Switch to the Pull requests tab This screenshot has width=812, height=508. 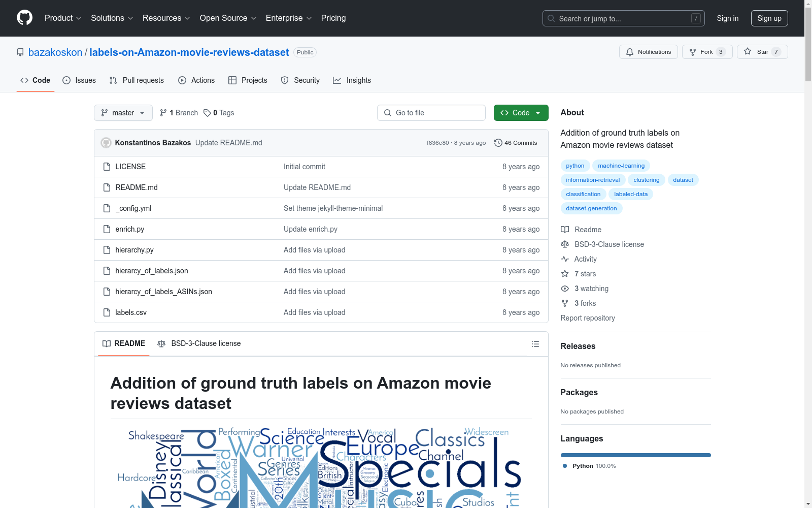137,80
